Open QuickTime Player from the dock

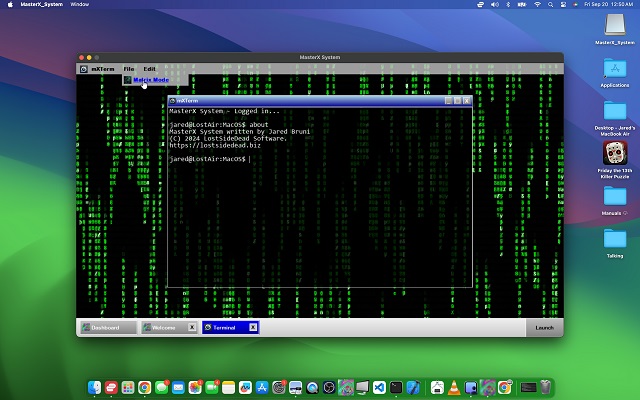click(x=312, y=387)
